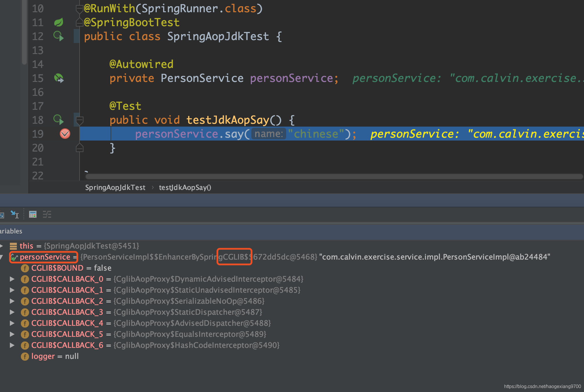Image resolution: width=584 pixels, height=392 pixels.
Task: Click the Trace Current Stream Chain icon
Action: click(47, 214)
